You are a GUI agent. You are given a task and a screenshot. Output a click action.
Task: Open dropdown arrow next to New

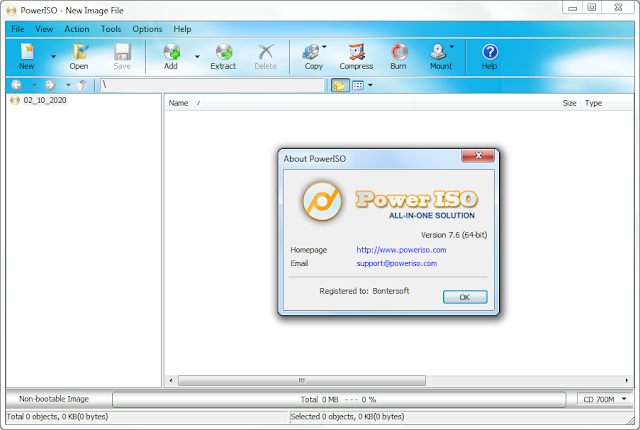coord(53,57)
